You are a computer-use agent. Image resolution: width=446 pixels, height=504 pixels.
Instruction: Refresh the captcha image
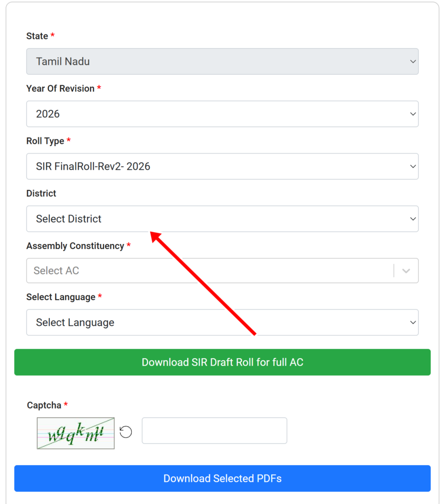click(126, 432)
